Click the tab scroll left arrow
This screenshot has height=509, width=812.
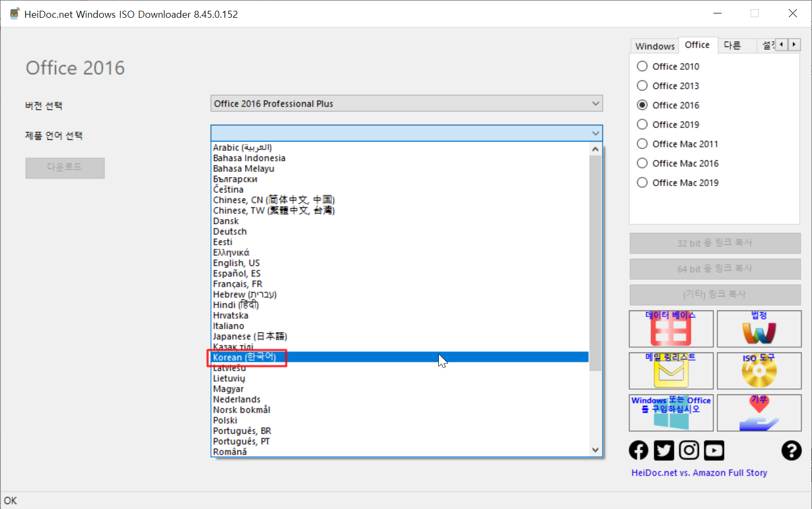[x=781, y=45]
